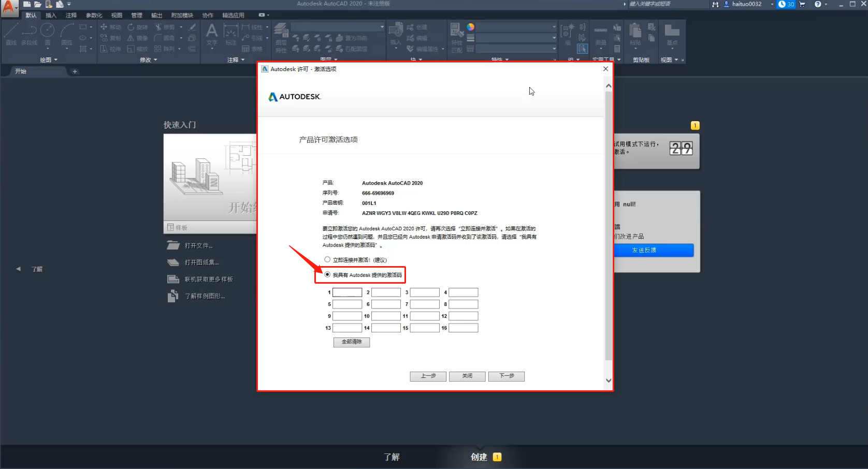Viewport: 868px width, 469px height.
Task: Select the Arc (圆弧) tool
Action: click(x=67, y=34)
